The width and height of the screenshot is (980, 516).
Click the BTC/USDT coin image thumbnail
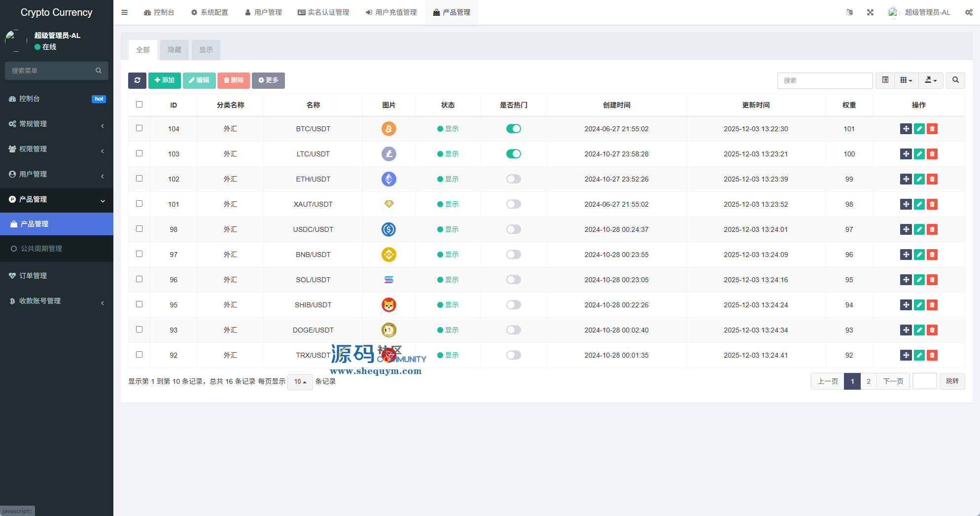388,129
